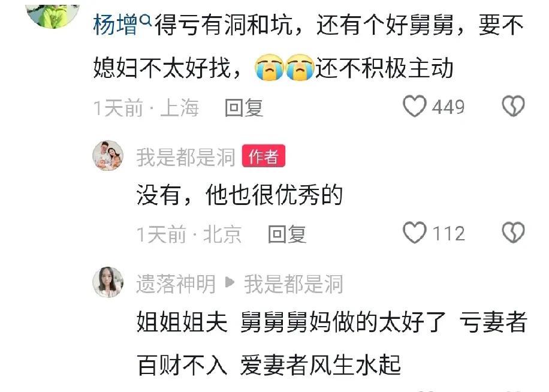Open the 杨增 username link
Screen dimensions: 549x392
pyautogui.click(x=116, y=25)
